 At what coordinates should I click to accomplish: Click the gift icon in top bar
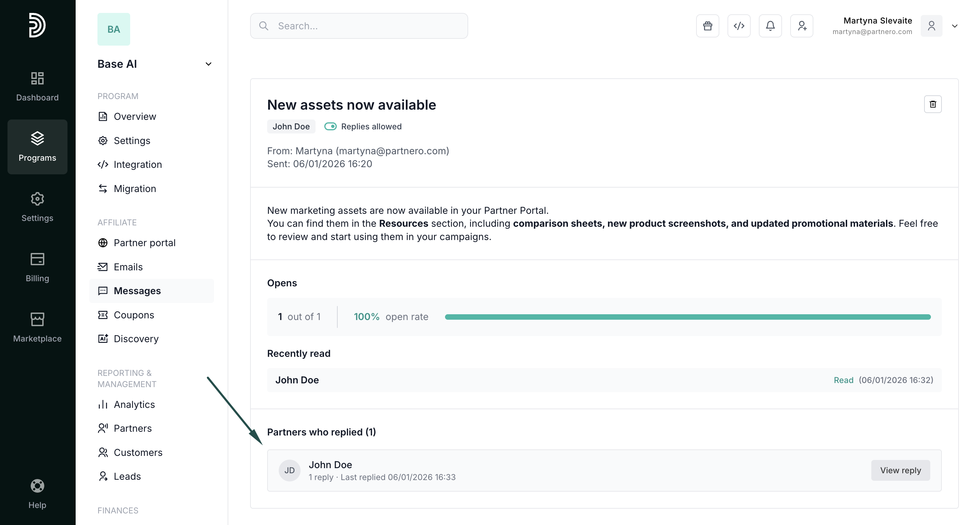pos(707,26)
